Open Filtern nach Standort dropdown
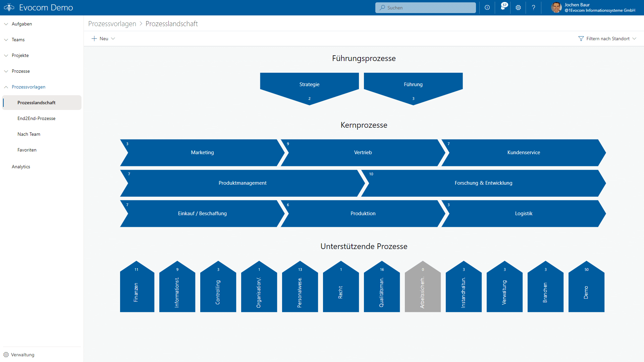644x362 pixels. [607, 39]
